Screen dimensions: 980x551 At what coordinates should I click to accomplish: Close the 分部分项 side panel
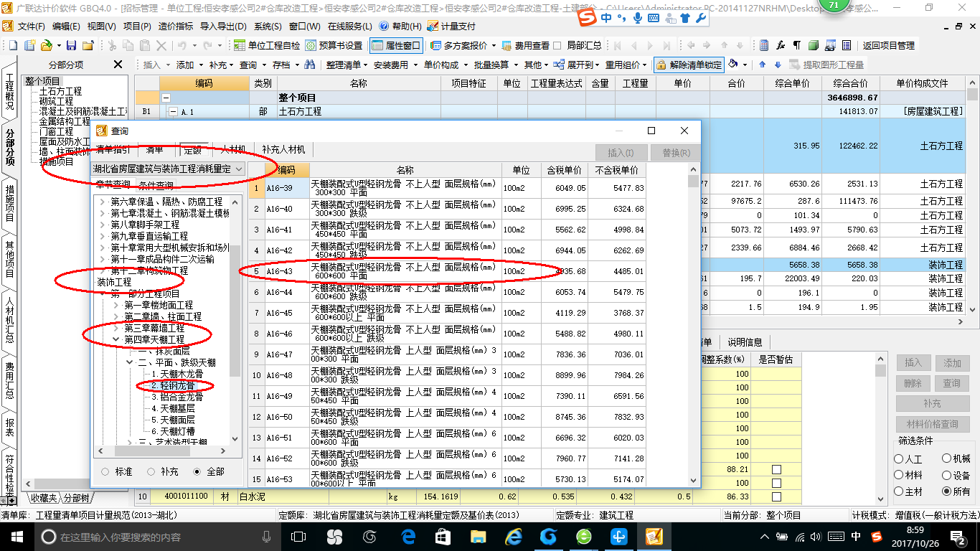(x=118, y=65)
